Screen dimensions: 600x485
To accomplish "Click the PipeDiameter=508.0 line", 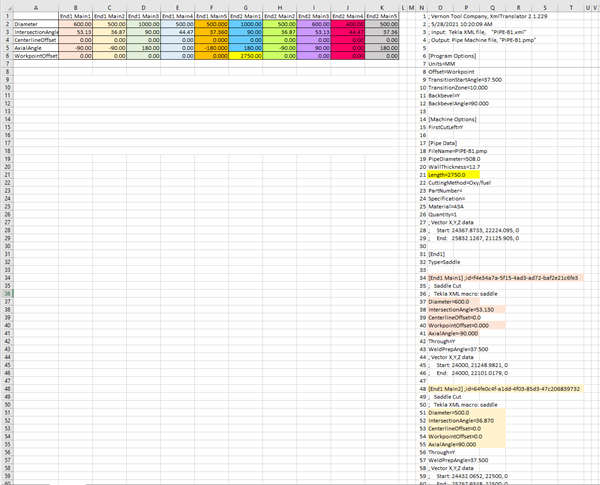I will (x=454, y=159).
